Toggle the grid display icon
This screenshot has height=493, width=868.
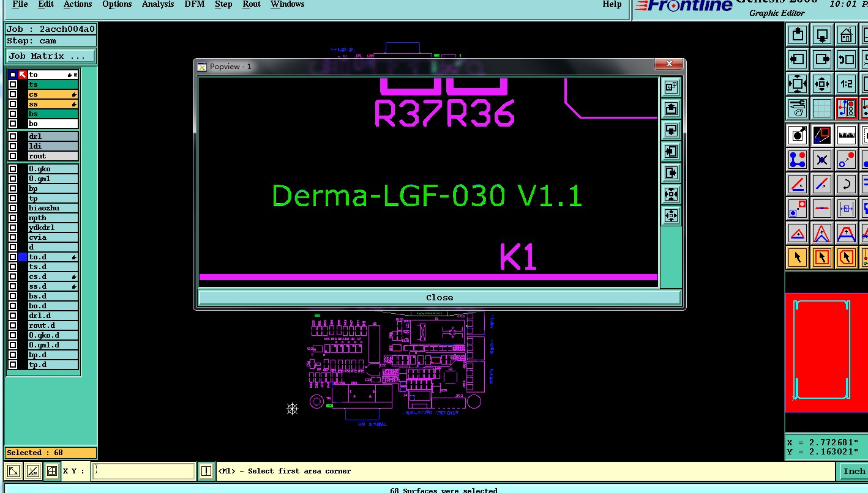point(822,108)
